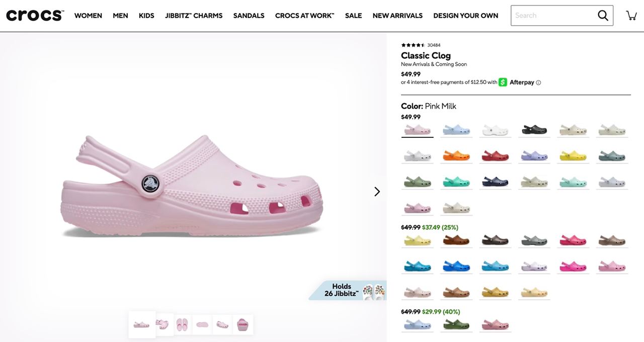Image resolution: width=644 pixels, height=342 pixels.
Task: Open the Women menu
Action: [88, 16]
